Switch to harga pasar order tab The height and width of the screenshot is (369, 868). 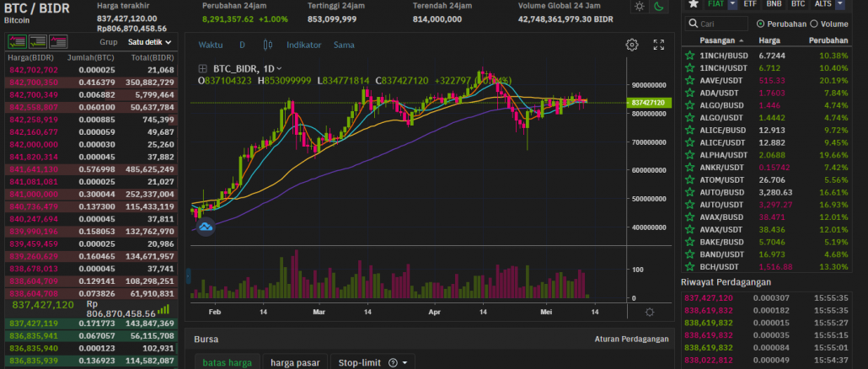pos(295,362)
